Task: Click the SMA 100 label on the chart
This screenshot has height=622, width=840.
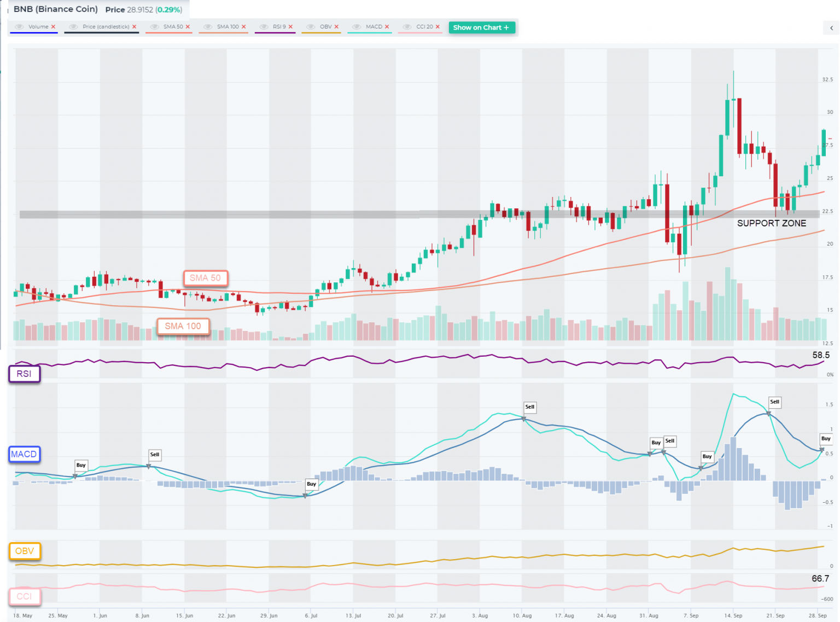Action: coord(183,326)
